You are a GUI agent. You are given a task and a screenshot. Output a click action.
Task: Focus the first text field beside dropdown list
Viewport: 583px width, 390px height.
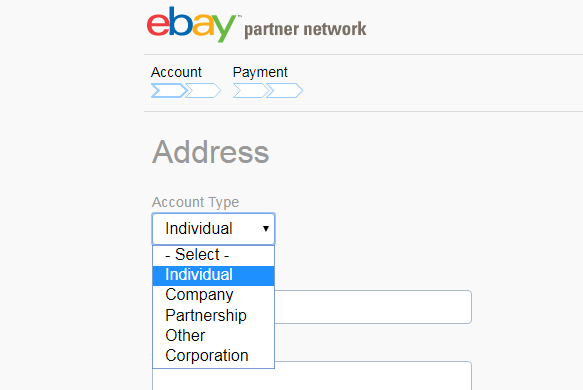pyautogui.click(x=373, y=307)
